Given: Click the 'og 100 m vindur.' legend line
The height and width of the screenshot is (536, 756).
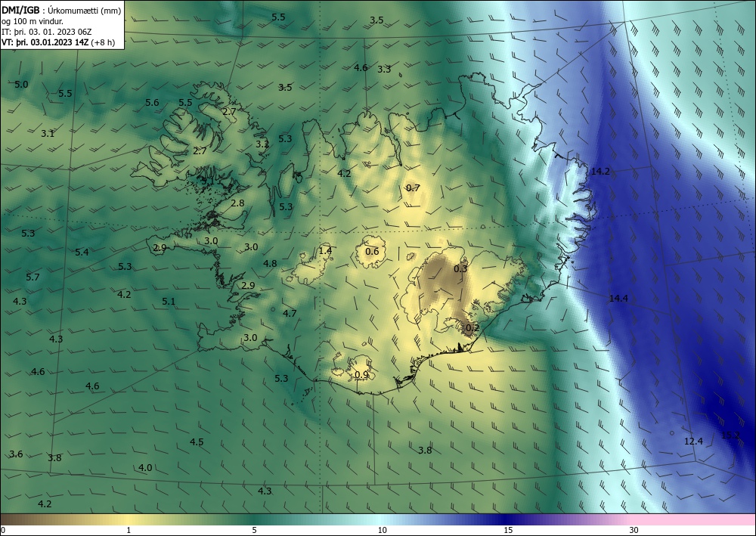Looking at the screenshot, I should click(x=33, y=22).
